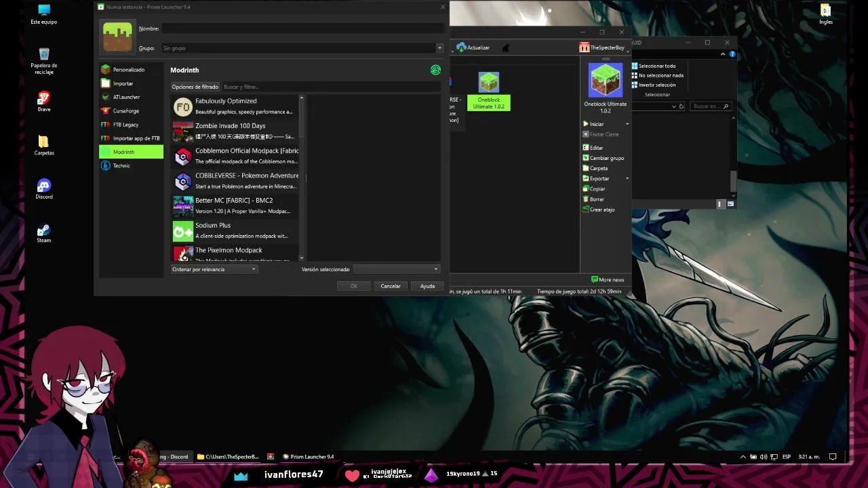Image resolution: width=868 pixels, height=488 pixels.
Task: Click Explorer address bar refresh icon
Action: click(x=682, y=106)
